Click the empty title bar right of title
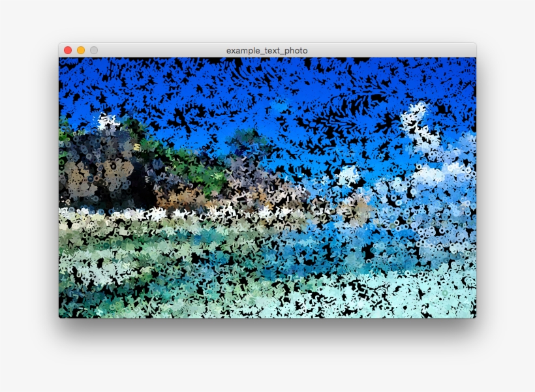The height and width of the screenshot is (392, 535). coord(391,50)
